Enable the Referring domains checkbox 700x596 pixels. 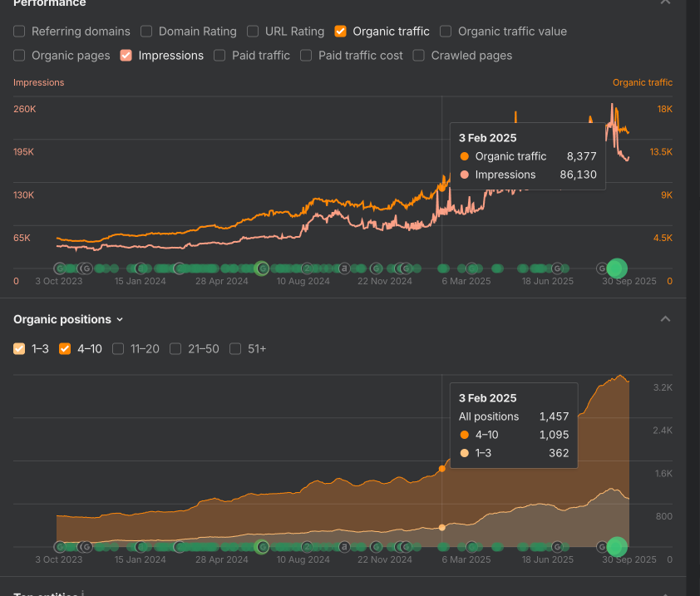[x=19, y=32]
